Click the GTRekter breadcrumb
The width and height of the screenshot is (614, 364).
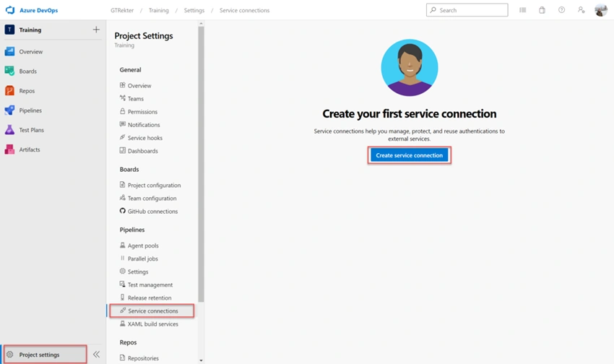tap(122, 11)
